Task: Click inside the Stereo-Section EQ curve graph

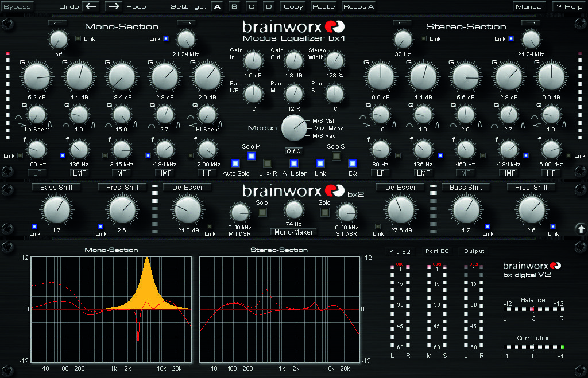Action: click(x=279, y=309)
